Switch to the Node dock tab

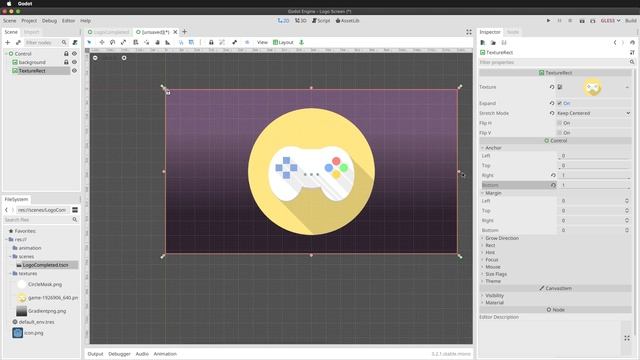[x=513, y=32]
